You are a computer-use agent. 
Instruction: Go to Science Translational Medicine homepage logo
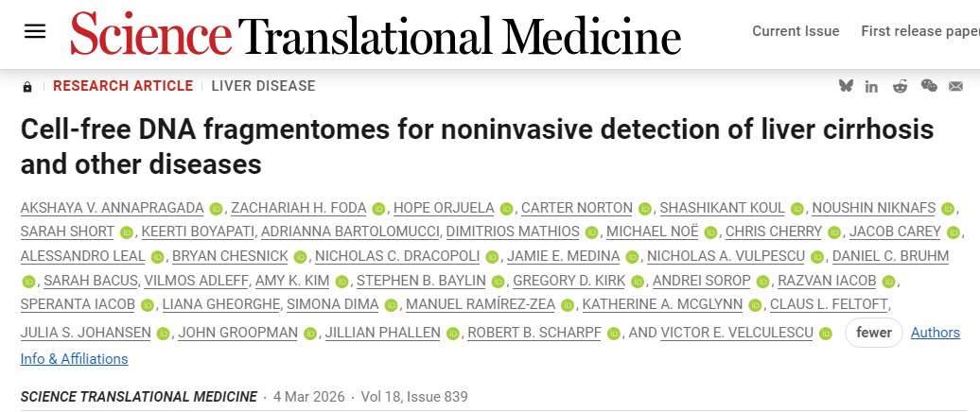pos(376,34)
